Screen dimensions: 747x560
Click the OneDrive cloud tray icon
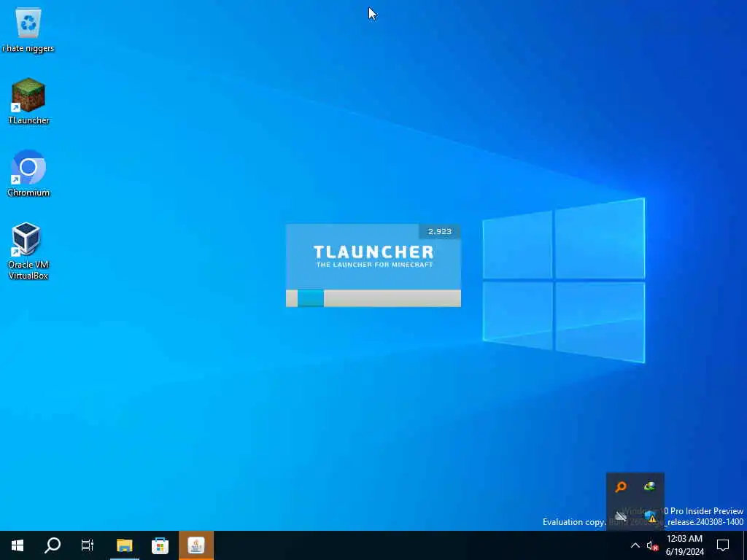click(x=621, y=516)
